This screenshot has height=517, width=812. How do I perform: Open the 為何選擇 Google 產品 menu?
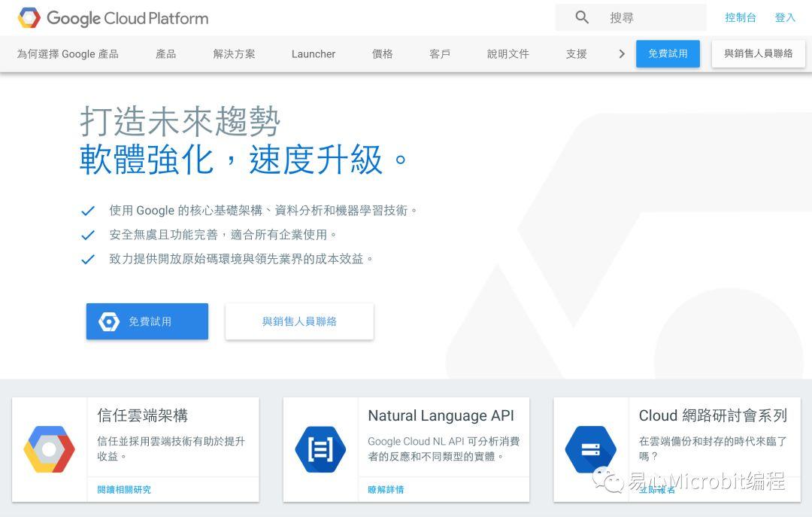[x=68, y=54]
